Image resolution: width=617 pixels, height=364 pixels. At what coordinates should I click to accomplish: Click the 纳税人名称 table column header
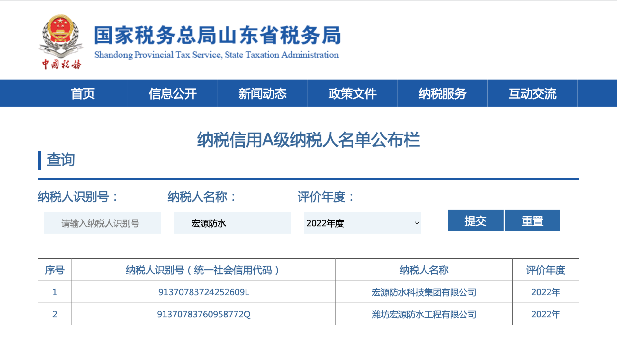point(424,270)
